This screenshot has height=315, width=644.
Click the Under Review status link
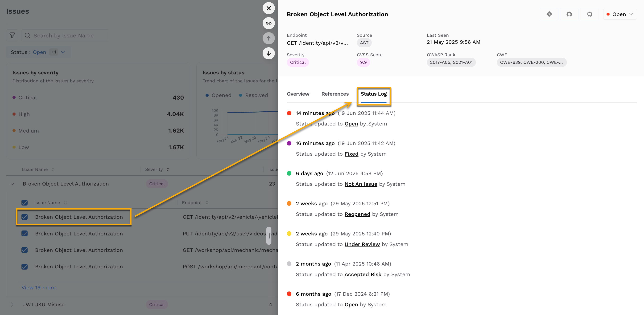(362, 244)
